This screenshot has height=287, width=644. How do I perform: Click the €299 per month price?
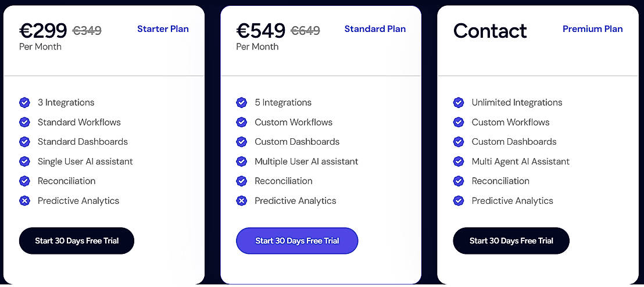pyautogui.click(x=43, y=30)
